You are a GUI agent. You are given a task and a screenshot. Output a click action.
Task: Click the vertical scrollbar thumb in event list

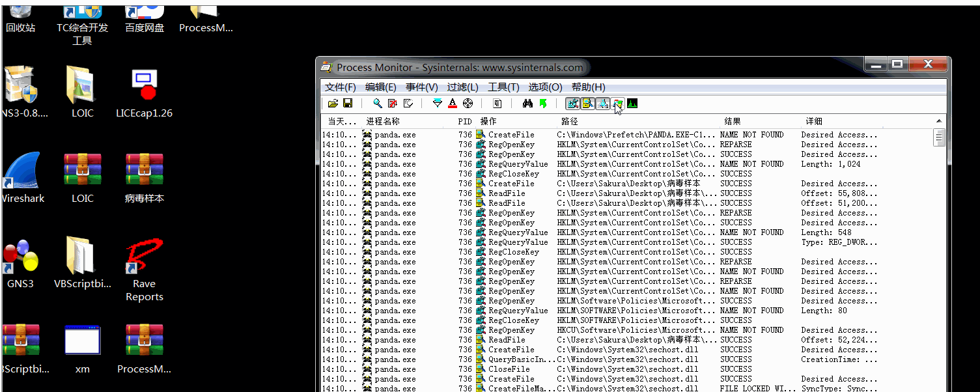[939, 139]
